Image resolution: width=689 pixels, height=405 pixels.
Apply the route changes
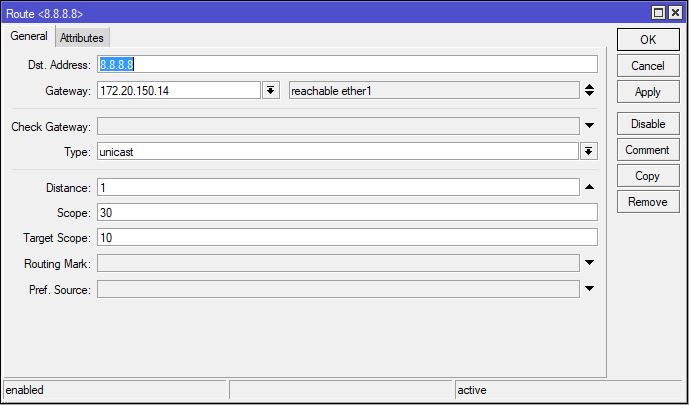647,92
